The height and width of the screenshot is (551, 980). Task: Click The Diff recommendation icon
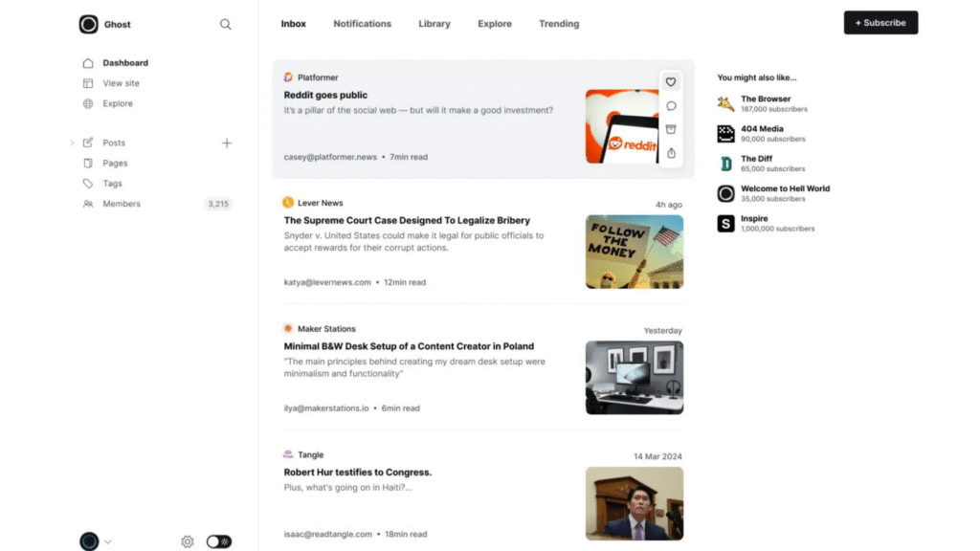tap(725, 164)
